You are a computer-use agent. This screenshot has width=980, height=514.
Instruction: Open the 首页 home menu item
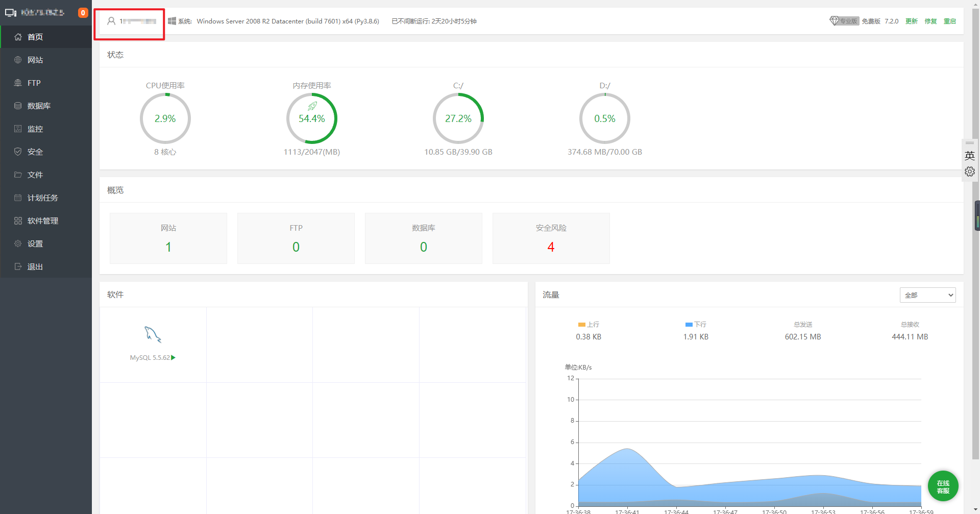tap(46, 37)
